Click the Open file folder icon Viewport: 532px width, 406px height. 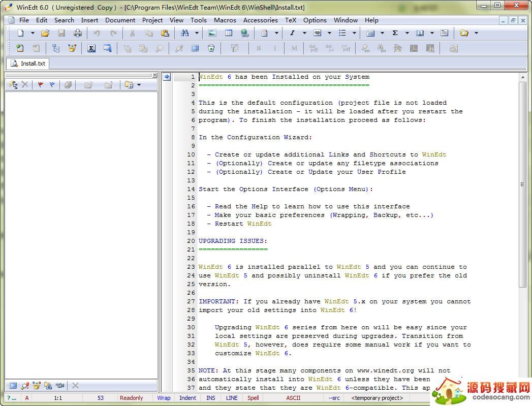(45, 33)
